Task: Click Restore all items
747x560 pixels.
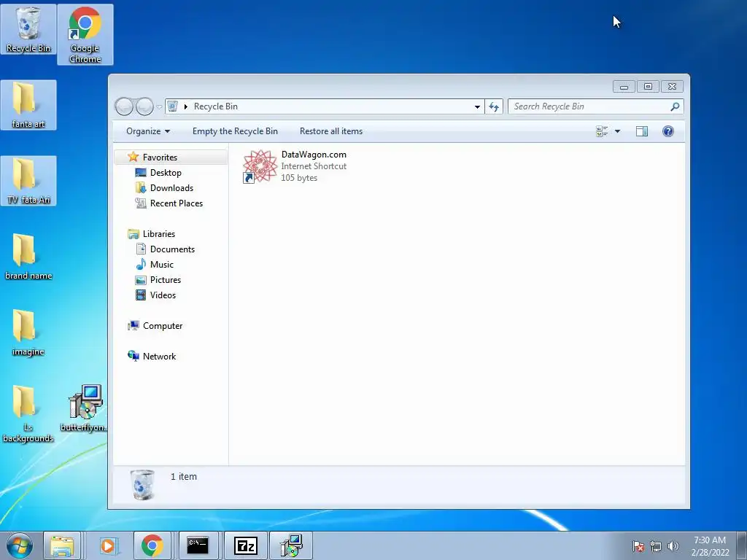Action: click(x=331, y=131)
